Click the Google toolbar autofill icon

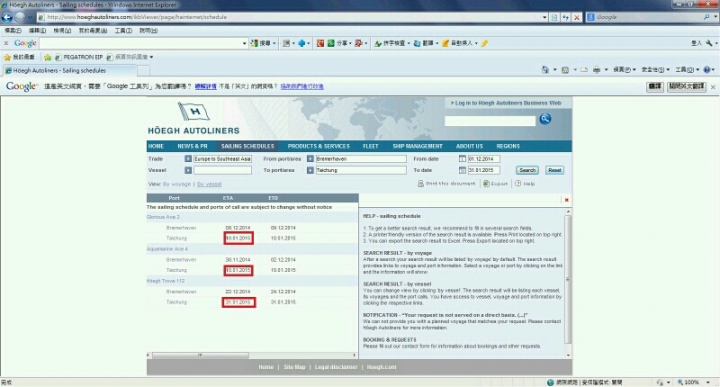445,43
